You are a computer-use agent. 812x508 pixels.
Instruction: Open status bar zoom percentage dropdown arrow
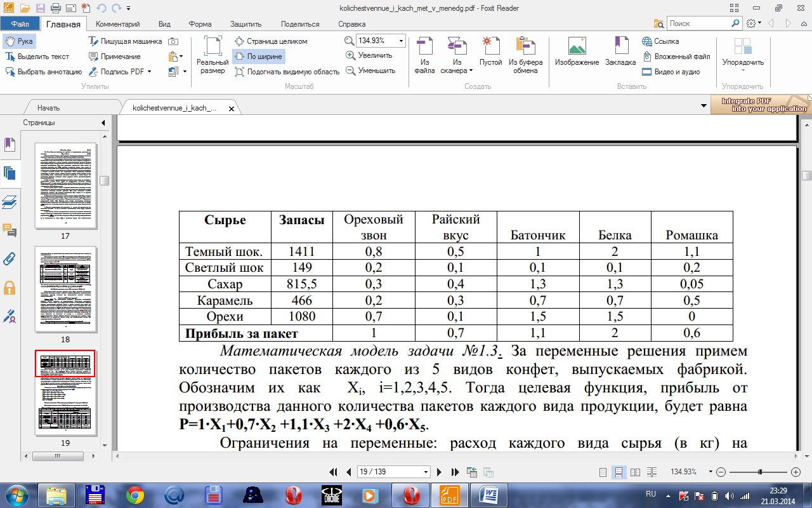[x=710, y=472]
